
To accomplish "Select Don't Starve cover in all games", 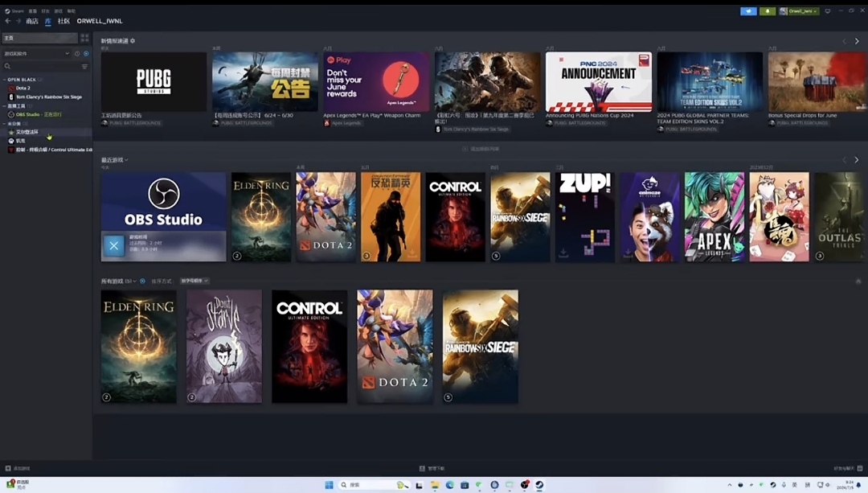I will coord(224,346).
